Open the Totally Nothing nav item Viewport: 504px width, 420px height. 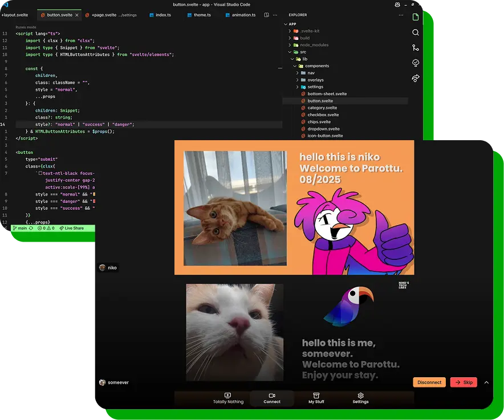[x=228, y=398]
